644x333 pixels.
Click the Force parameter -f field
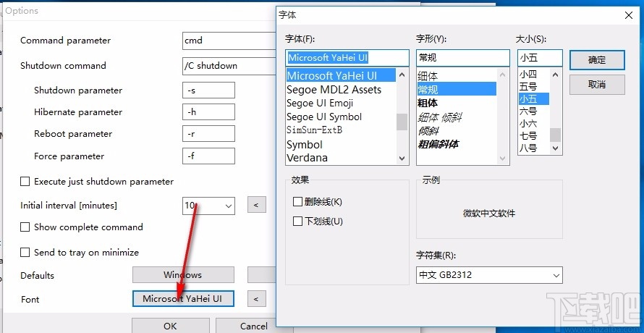tap(208, 156)
